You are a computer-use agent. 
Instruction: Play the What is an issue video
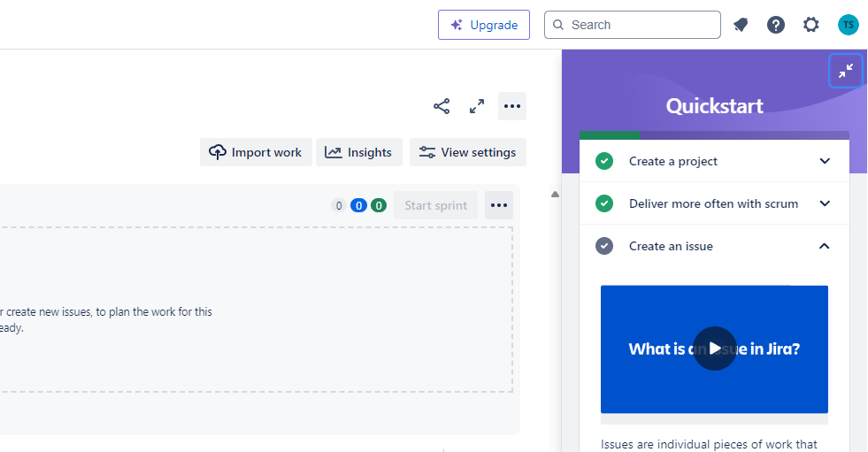click(x=714, y=349)
